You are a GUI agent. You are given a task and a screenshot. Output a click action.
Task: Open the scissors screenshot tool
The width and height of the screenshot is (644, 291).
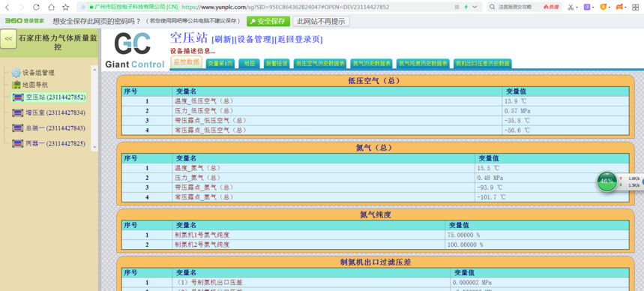tap(571, 7)
